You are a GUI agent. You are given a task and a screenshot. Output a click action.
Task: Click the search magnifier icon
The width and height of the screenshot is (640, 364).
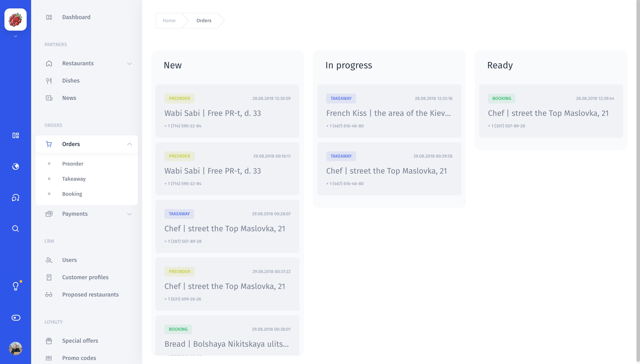click(x=16, y=229)
